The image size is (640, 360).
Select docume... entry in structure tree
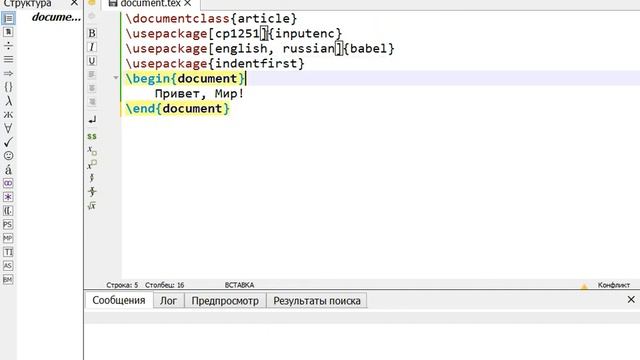tap(56, 17)
